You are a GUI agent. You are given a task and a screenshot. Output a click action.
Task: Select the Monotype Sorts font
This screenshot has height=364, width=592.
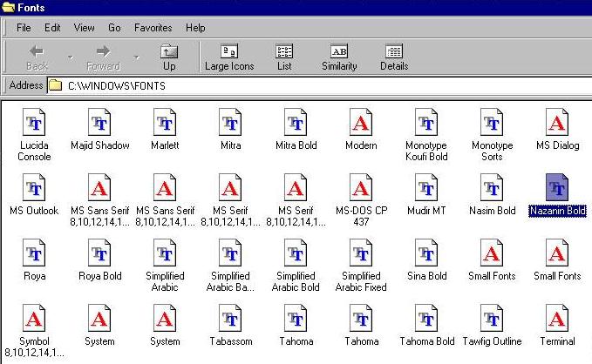tap(492, 135)
